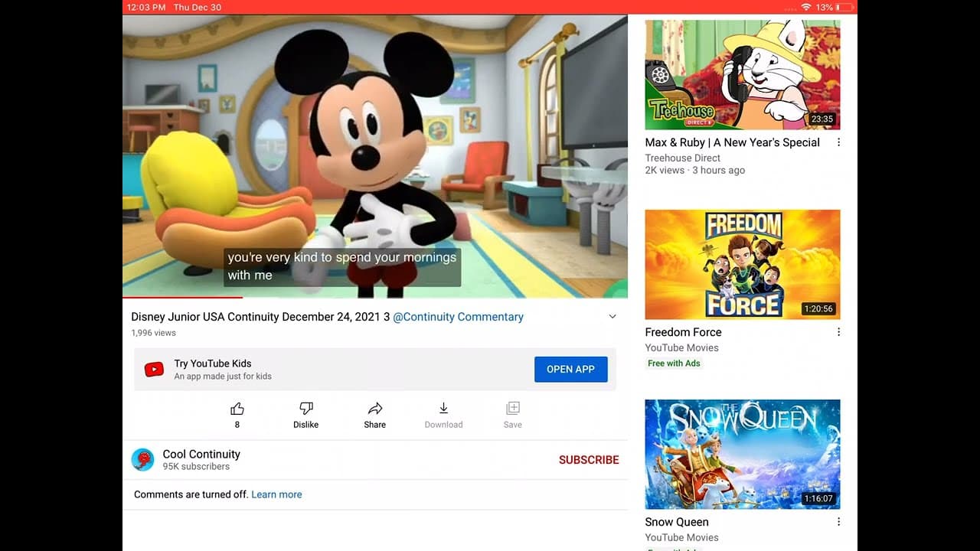This screenshot has height=551, width=980.
Task: Click the '95K subscribers' text
Action: (x=196, y=467)
